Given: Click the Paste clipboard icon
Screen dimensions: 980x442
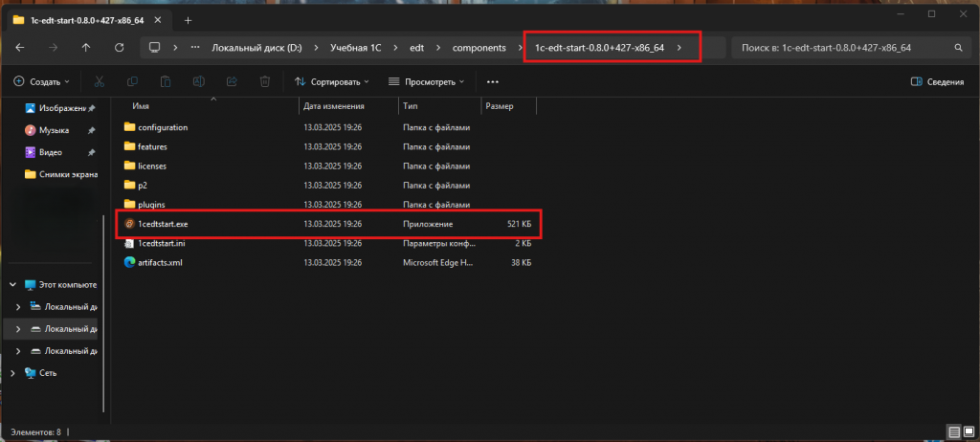Looking at the screenshot, I should [166, 81].
